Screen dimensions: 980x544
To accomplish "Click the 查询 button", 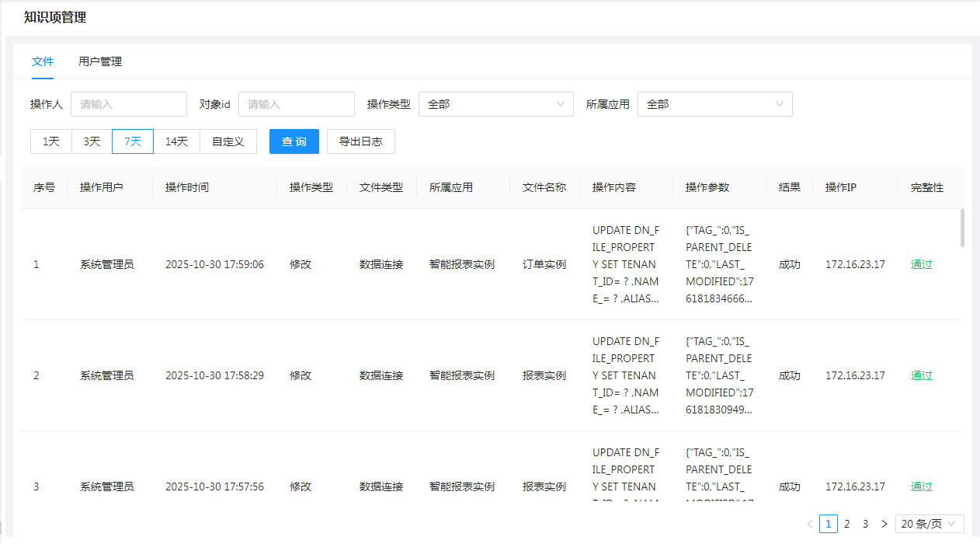I will tap(294, 141).
